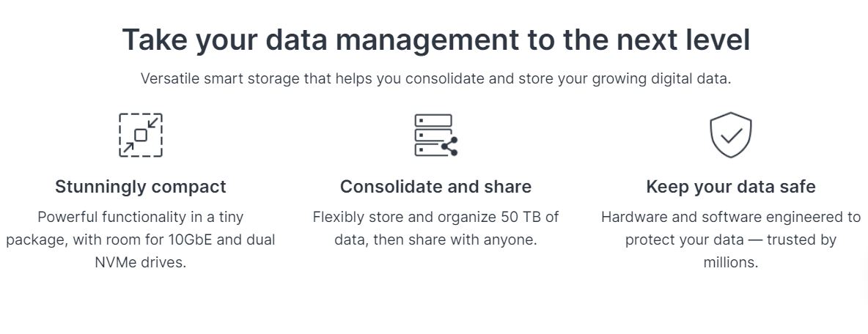Image resolution: width=868 pixels, height=334 pixels.
Task: Click the server stack share icon
Action: [x=436, y=135]
